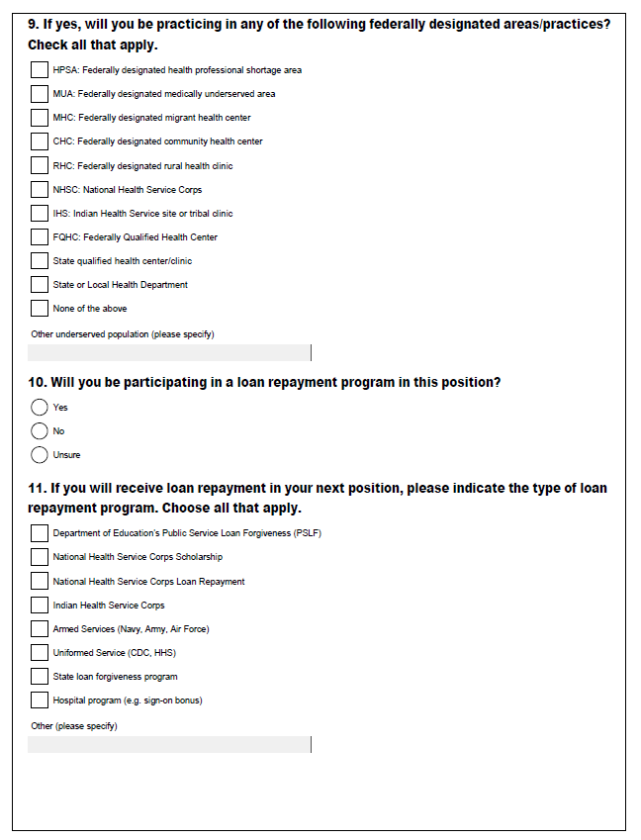The width and height of the screenshot is (641, 840).
Task: Select Armed Services (Navy, Army, Air Force) checkbox
Action: pos(39,628)
